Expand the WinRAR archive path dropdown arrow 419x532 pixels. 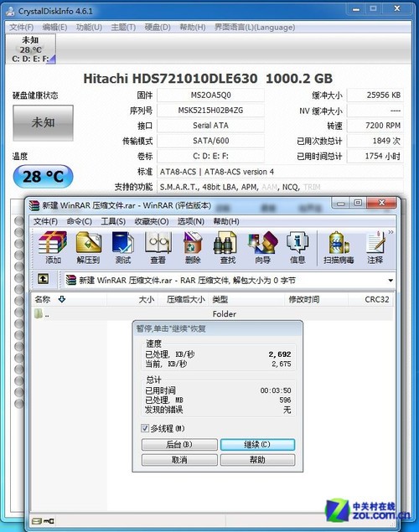coord(391,281)
